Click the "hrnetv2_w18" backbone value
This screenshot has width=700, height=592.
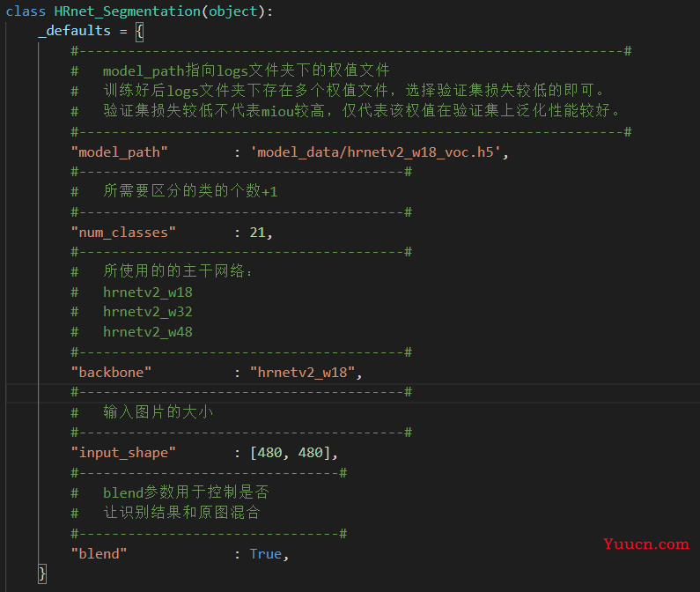tap(302, 373)
